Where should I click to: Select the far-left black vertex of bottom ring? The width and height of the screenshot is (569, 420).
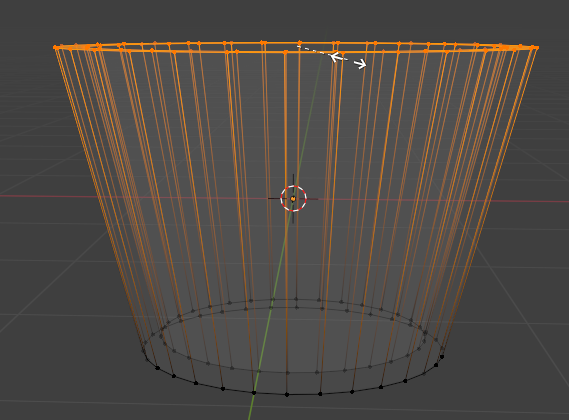(x=144, y=351)
